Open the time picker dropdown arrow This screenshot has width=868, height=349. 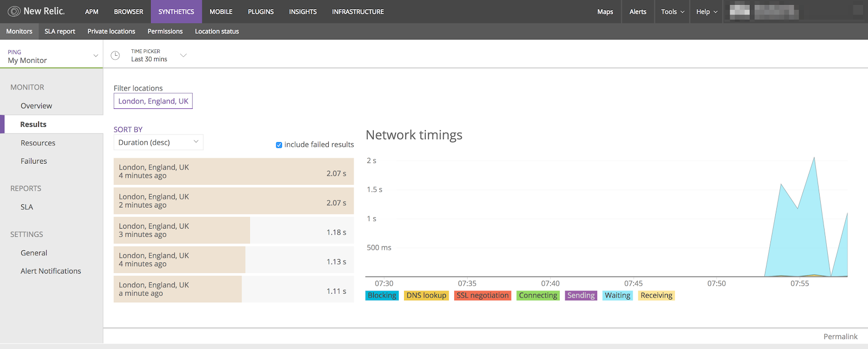pyautogui.click(x=183, y=55)
